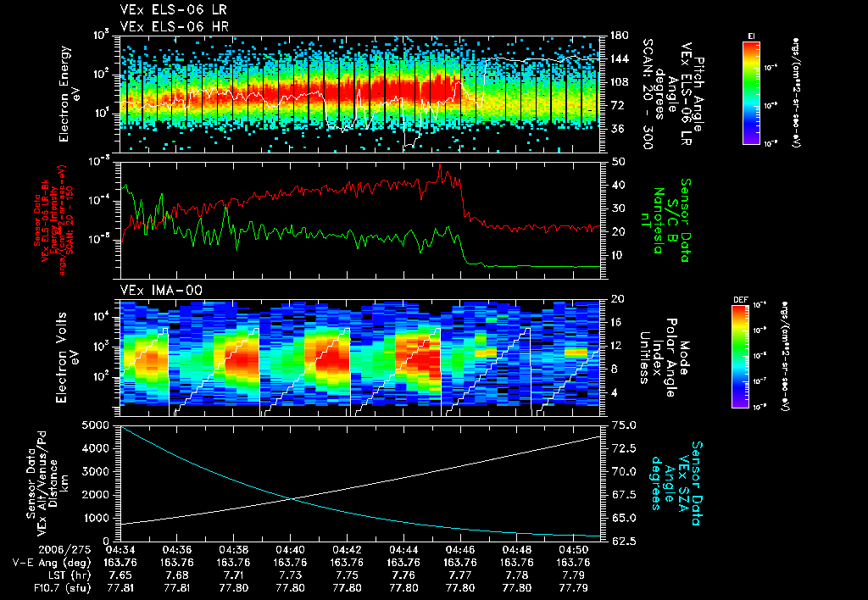Click the 'V-E Ang (deg)' row label

[52, 563]
